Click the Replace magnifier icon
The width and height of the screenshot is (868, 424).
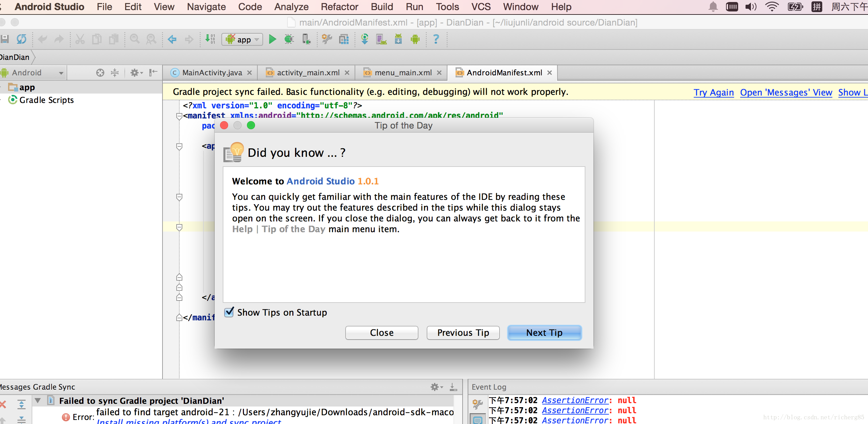(151, 39)
